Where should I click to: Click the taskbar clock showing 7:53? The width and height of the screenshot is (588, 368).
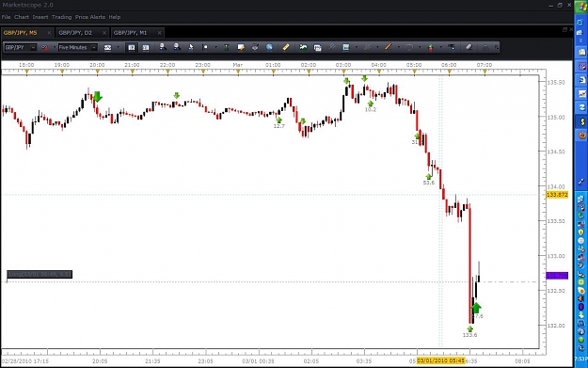[x=580, y=359]
